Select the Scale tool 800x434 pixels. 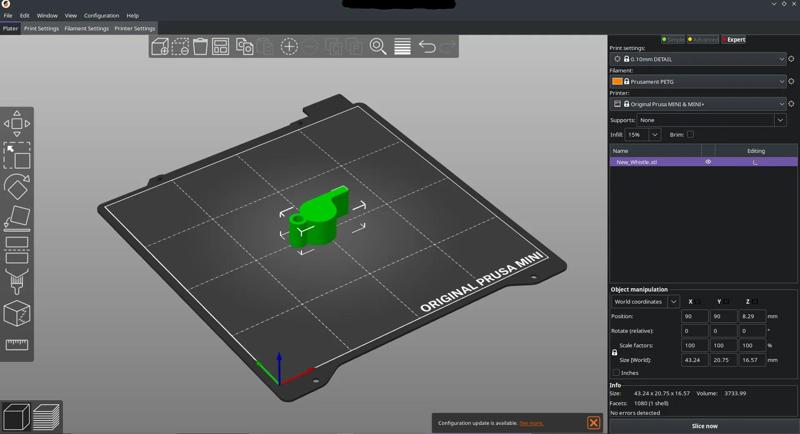click(x=17, y=156)
